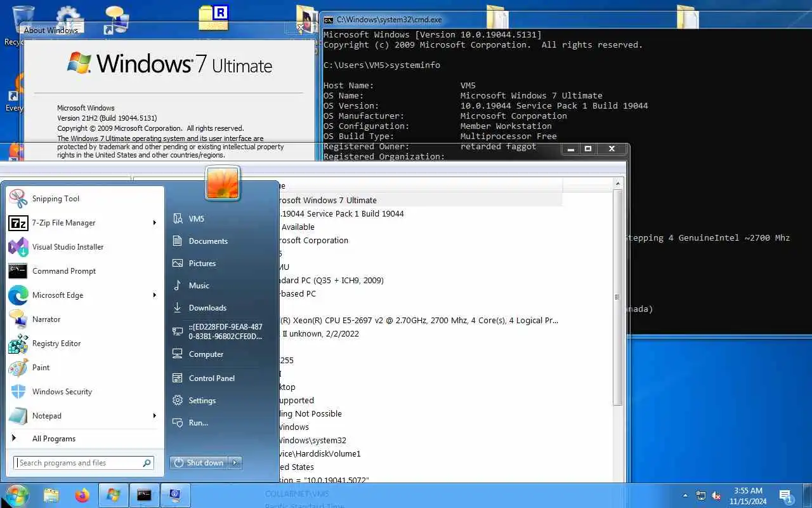Maximize the System Information window
The width and height of the screenshot is (812, 508).
588,149
